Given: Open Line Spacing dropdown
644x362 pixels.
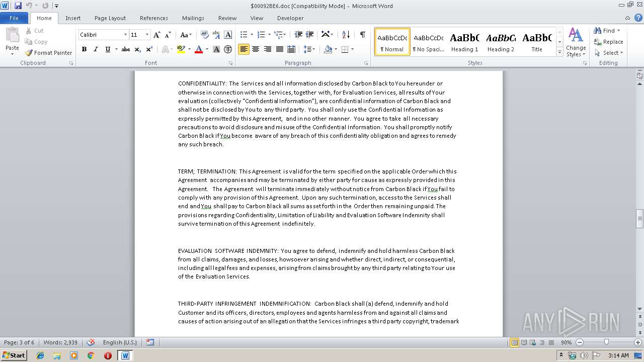Looking at the screenshot, I should tap(309, 49).
